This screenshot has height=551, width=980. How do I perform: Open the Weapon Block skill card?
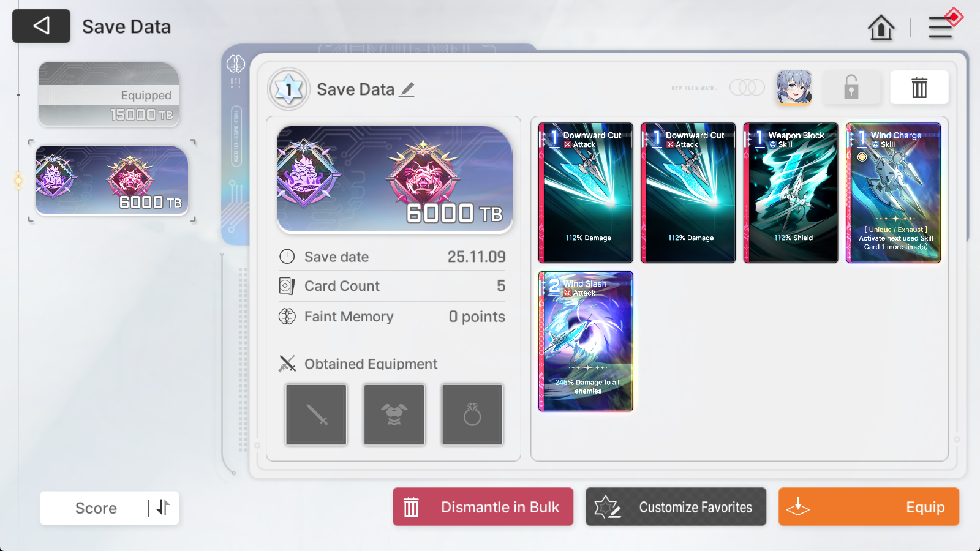(x=791, y=193)
